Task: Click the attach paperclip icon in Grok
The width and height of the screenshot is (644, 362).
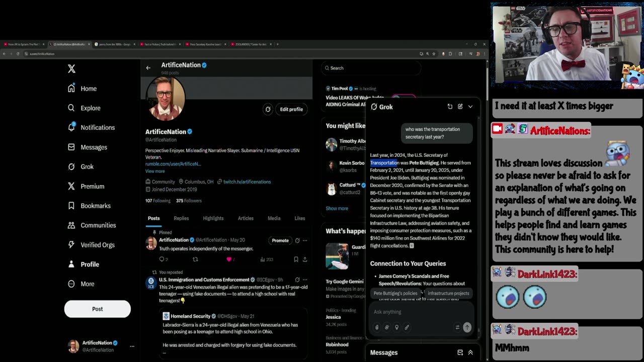Action: pos(377,327)
